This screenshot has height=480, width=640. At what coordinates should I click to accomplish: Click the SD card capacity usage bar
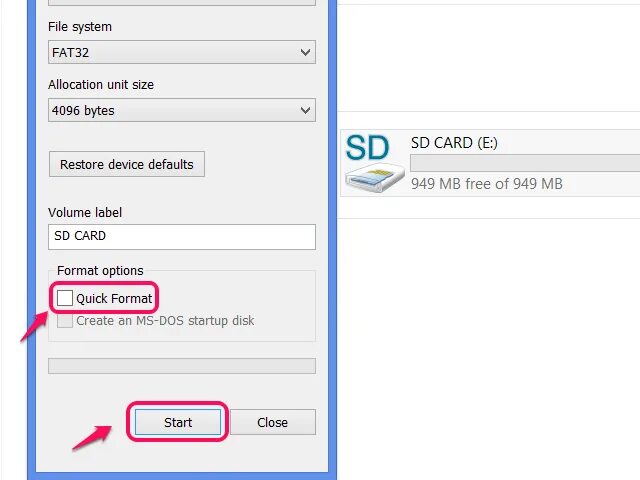[525, 163]
